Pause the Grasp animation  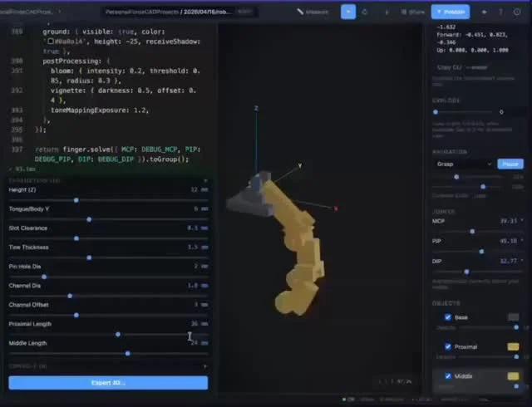pyautogui.click(x=510, y=164)
